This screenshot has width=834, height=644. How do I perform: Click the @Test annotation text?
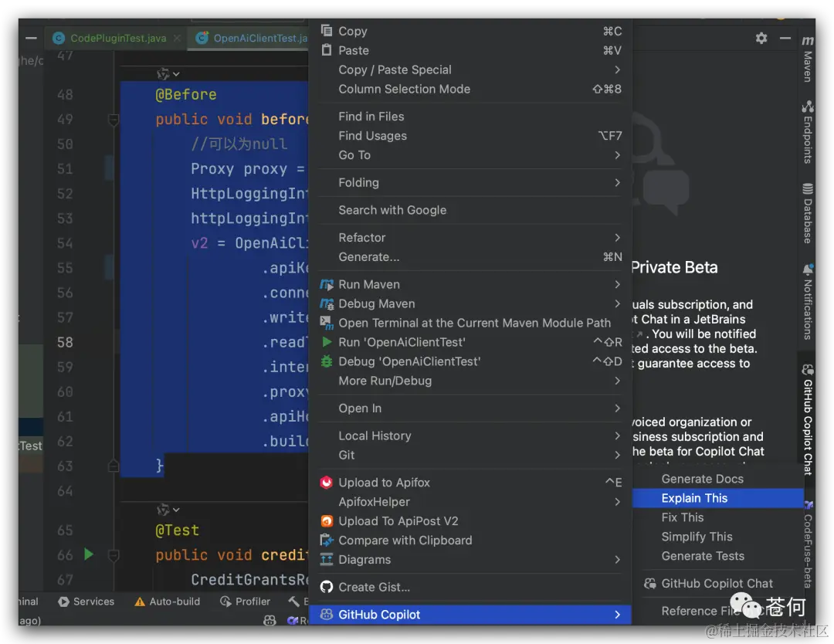point(177,530)
